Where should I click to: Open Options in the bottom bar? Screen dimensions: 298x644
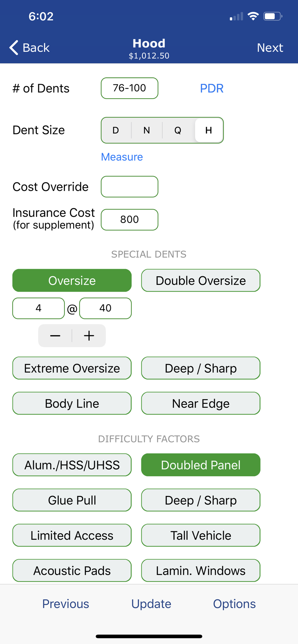tap(234, 604)
